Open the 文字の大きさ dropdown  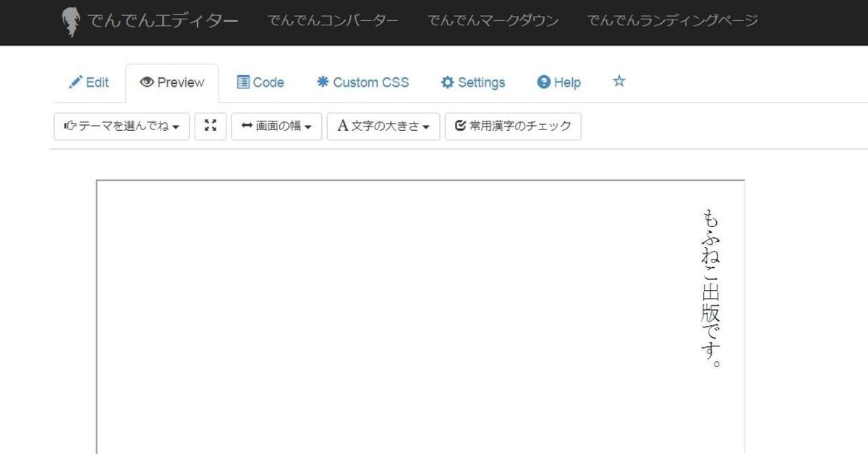click(x=383, y=126)
